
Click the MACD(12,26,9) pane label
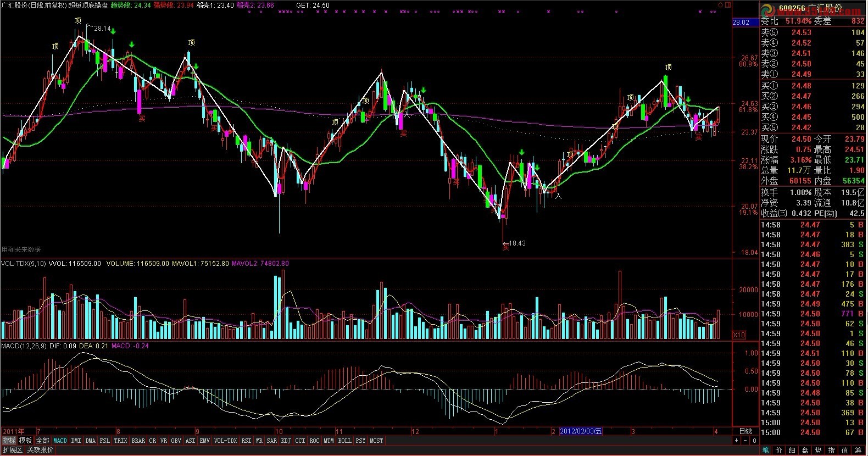(x=23, y=346)
